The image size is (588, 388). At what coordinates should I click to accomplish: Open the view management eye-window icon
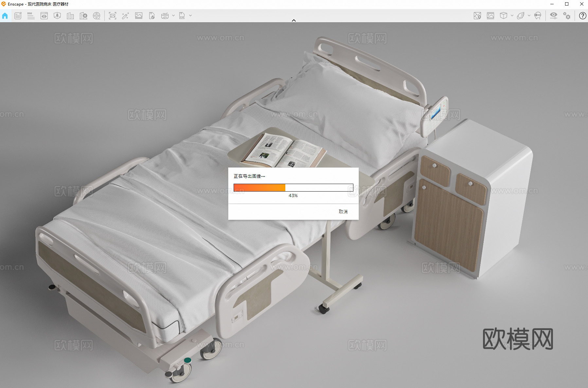tap(44, 16)
